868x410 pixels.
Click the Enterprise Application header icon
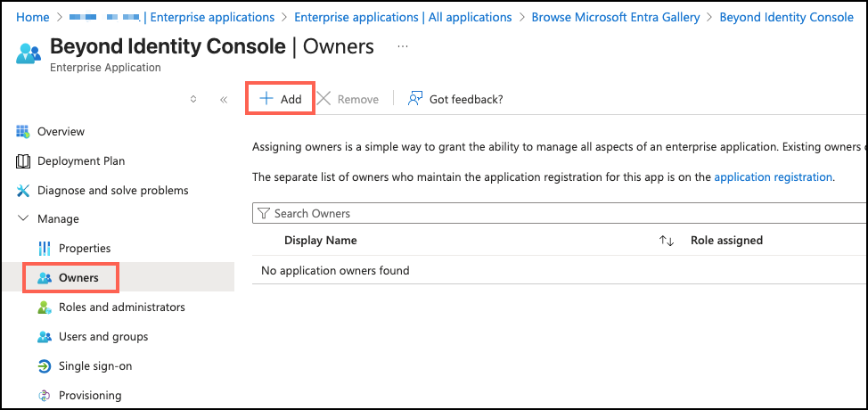[29, 53]
